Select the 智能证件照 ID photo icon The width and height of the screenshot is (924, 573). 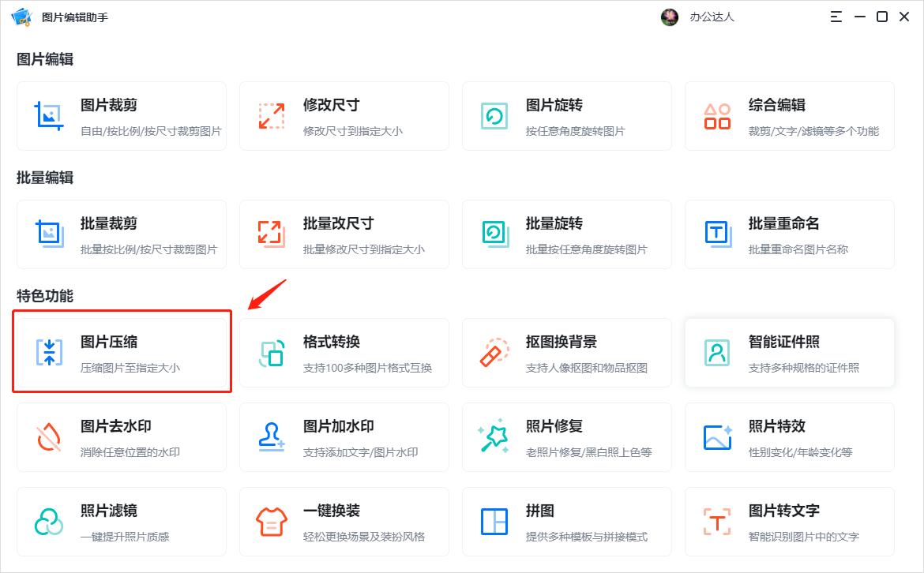point(716,351)
